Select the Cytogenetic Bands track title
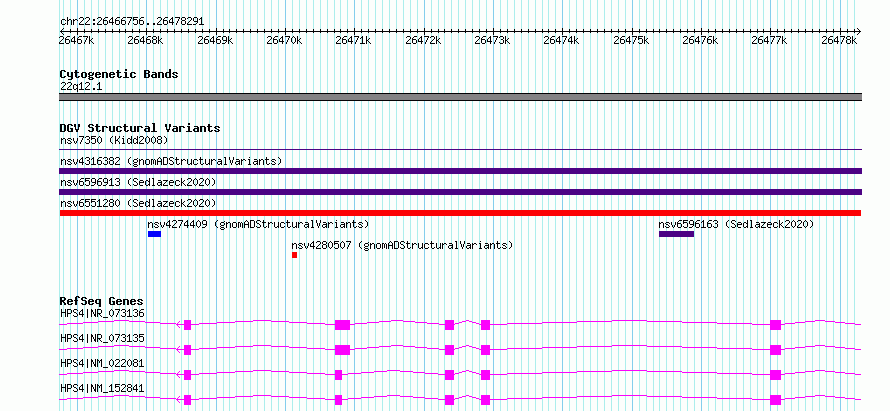The height and width of the screenshot is (411, 890). coord(119,74)
